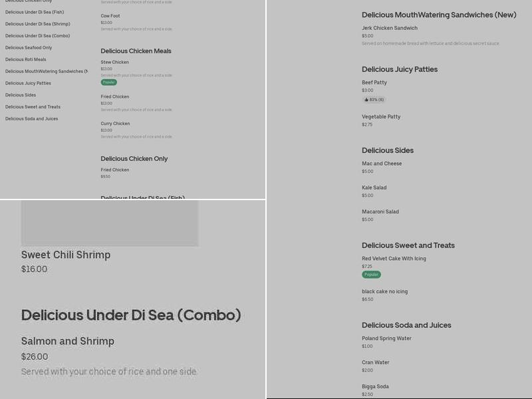The height and width of the screenshot is (399, 532).
Task: Select black cake no icing item
Action: point(384,291)
